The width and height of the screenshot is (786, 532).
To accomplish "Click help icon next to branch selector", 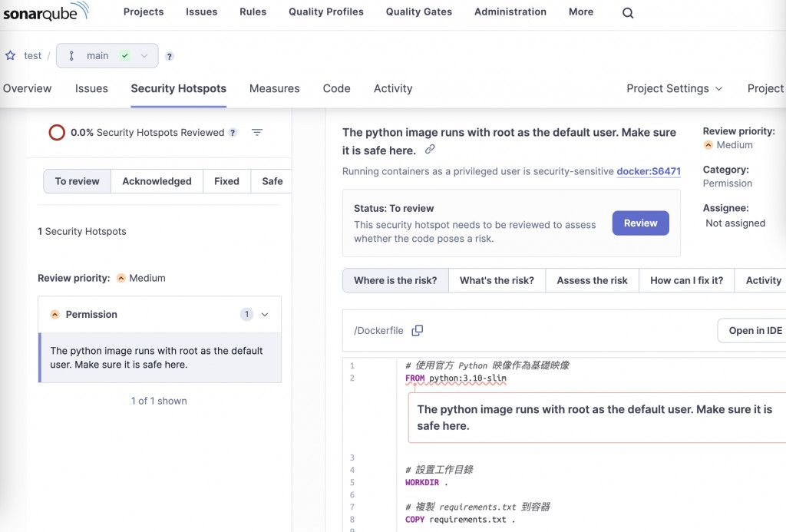I will (x=170, y=56).
